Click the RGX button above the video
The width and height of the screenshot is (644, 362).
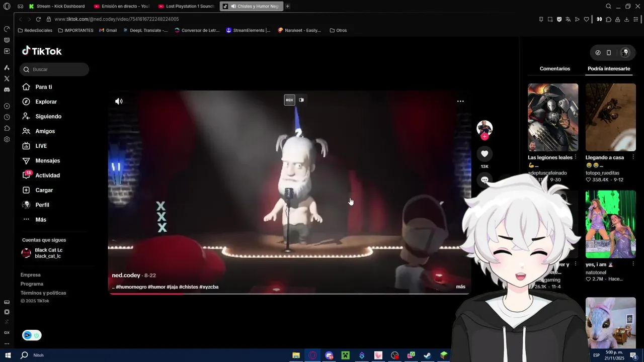289,100
